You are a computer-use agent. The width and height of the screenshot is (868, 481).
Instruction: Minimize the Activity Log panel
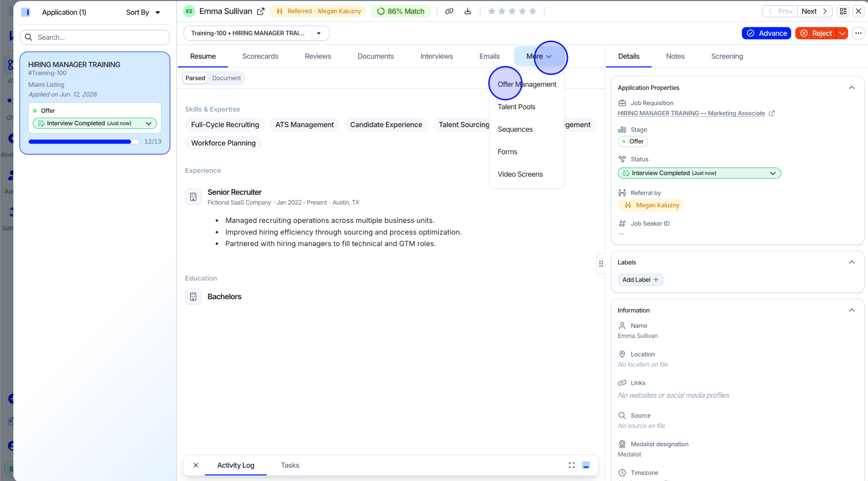tap(586, 465)
